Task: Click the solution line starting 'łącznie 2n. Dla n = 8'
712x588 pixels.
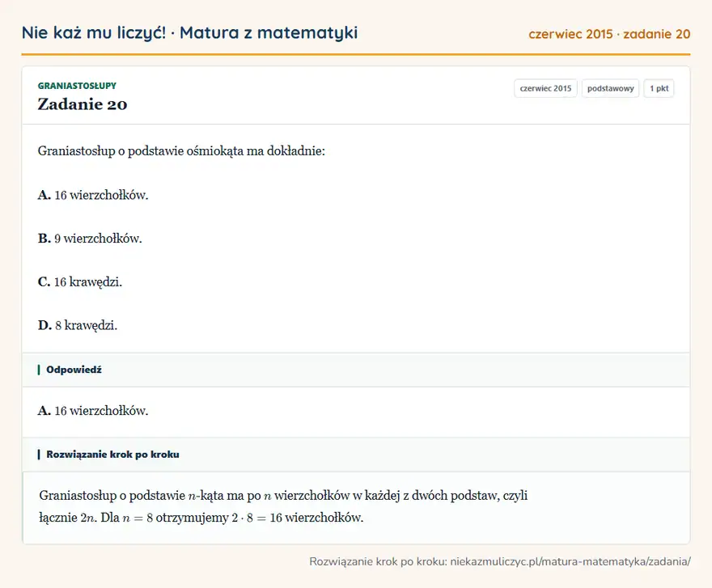Action: click(x=201, y=518)
